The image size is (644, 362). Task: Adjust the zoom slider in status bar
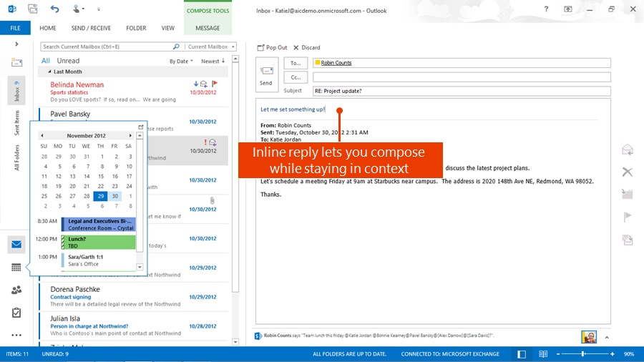tap(582, 354)
